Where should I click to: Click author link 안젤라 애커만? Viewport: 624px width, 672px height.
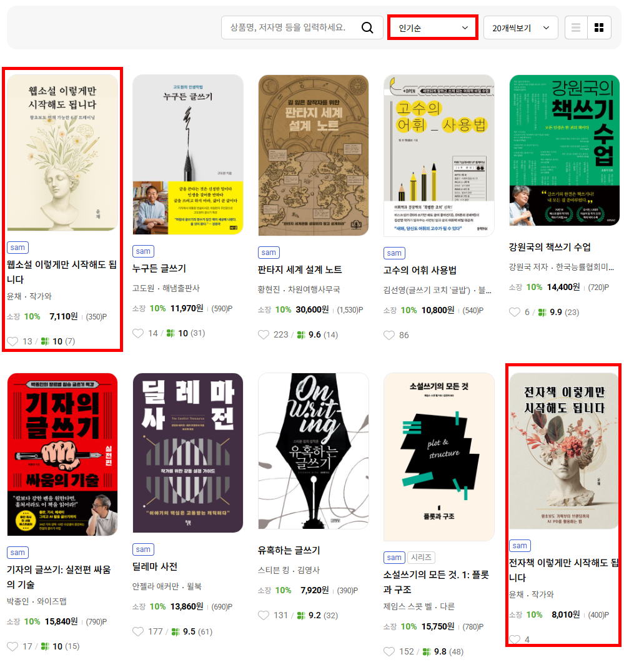156,586
